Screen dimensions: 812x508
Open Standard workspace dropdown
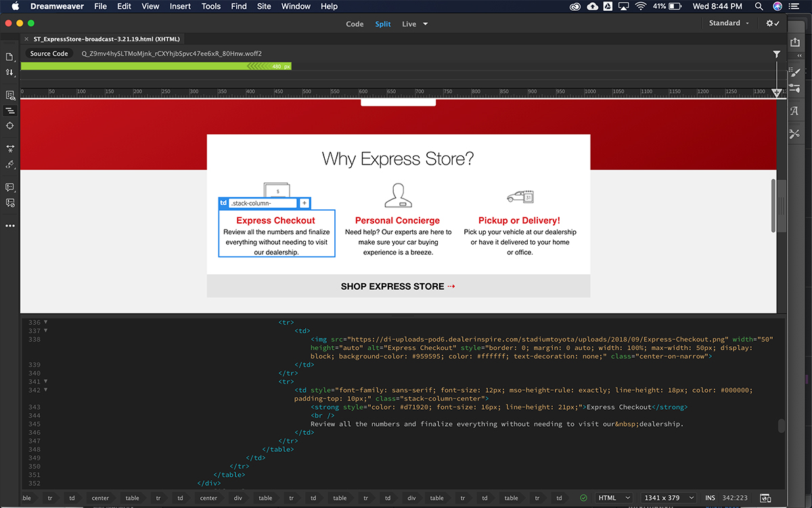pyautogui.click(x=729, y=23)
